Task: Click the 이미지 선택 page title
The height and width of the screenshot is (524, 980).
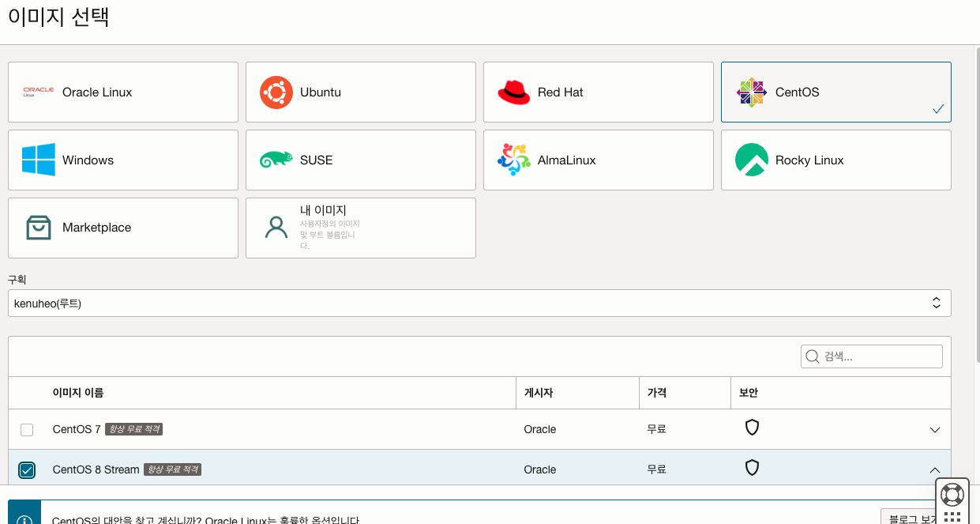Action: pyautogui.click(x=58, y=17)
